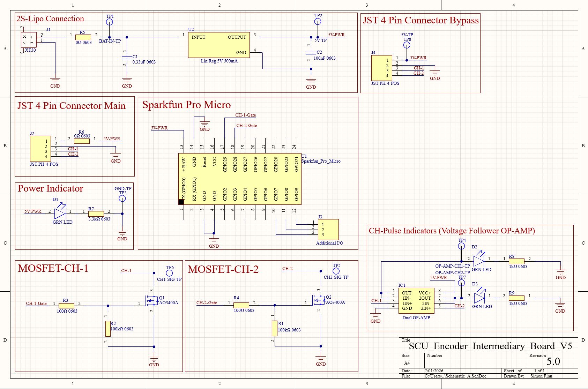This screenshot has height=389, width=588.
Task: Click the 'JST 4 Pin Connector Bypass' title
Action: (421, 20)
